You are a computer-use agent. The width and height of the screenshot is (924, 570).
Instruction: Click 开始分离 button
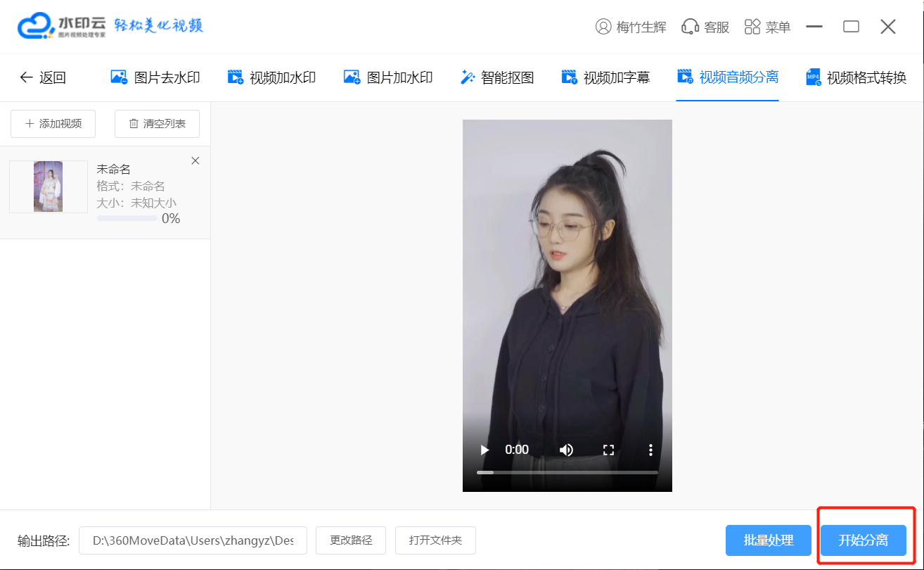[x=863, y=540]
